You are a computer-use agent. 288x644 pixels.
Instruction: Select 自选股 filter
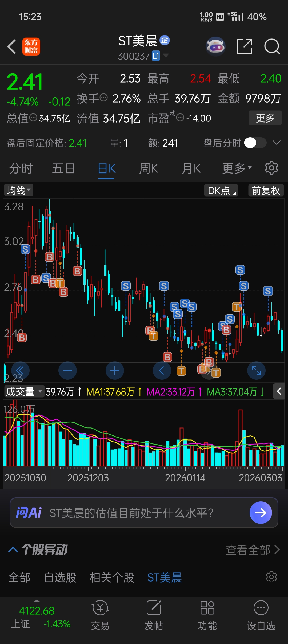click(x=60, y=577)
